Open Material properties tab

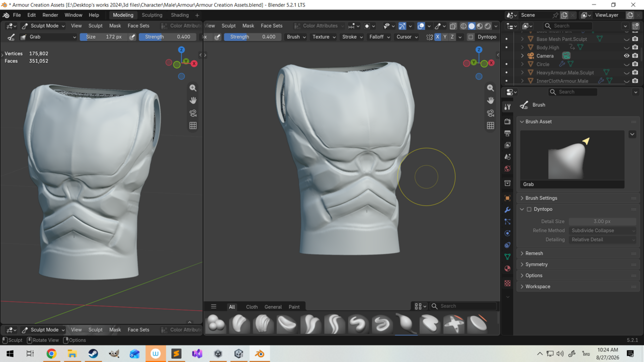[507, 268]
